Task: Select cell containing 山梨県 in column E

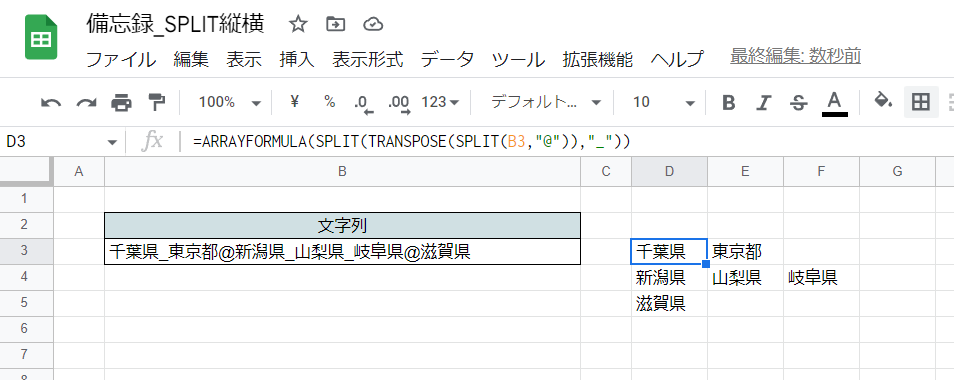Action: click(x=745, y=277)
